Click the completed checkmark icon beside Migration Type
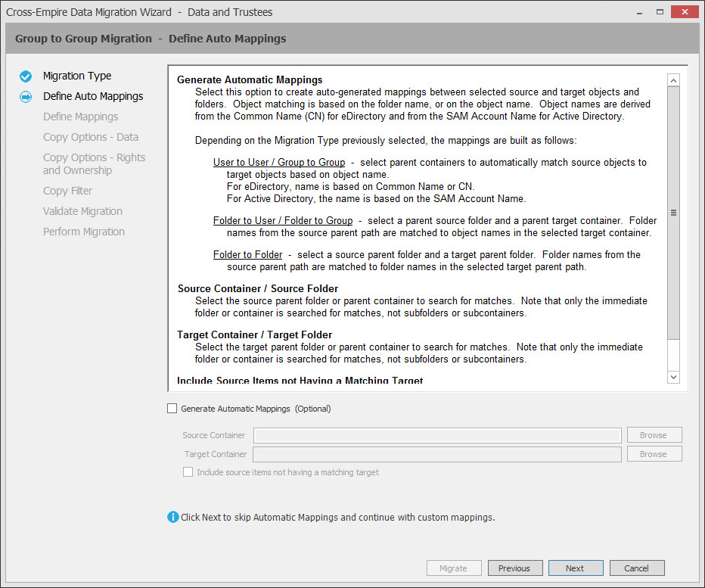This screenshot has width=705, height=588. pyautogui.click(x=26, y=76)
